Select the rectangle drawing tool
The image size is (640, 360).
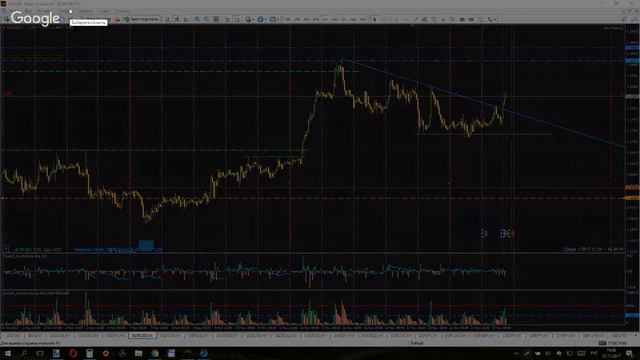(471, 19)
